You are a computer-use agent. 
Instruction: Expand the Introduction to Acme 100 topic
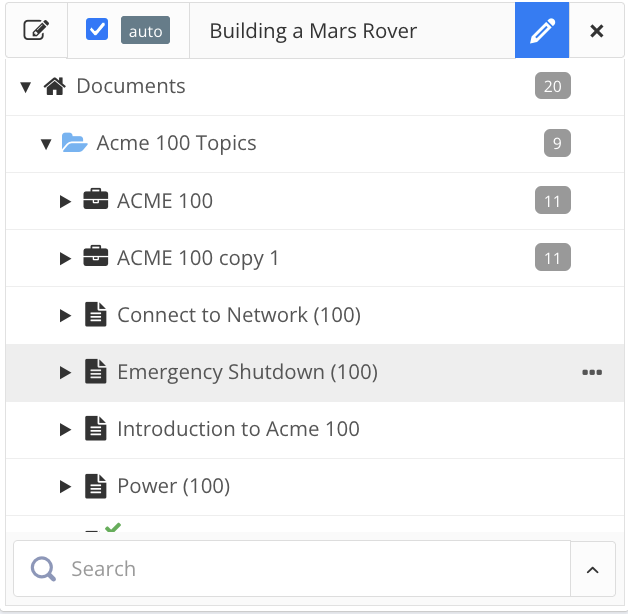point(65,430)
